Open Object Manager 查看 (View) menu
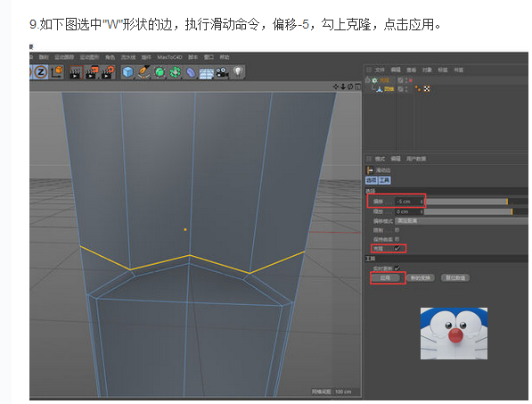 pos(411,70)
